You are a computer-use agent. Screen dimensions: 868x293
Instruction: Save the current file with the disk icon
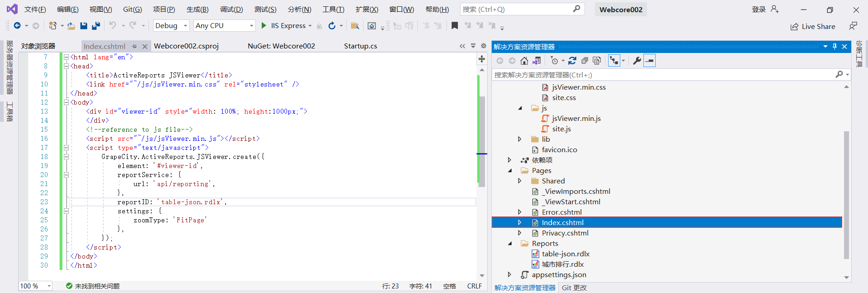click(x=84, y=26)
